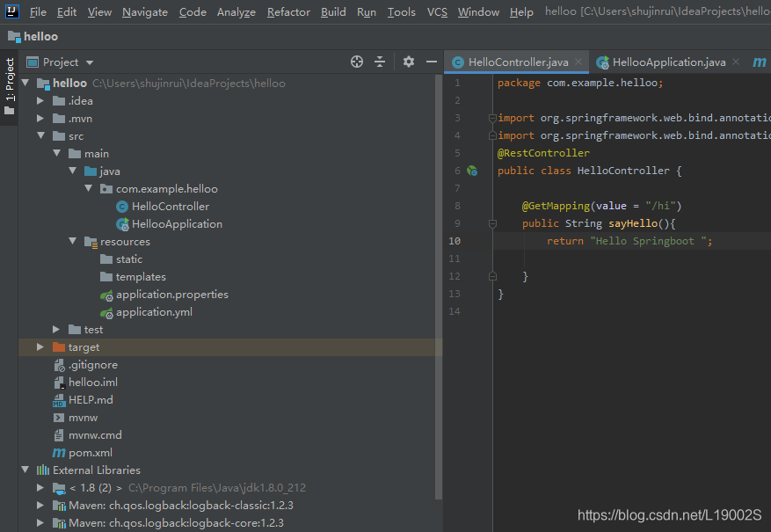771x532 pixels.
Task: Click the application.yml Spring icon
Action: coord(106,313)
